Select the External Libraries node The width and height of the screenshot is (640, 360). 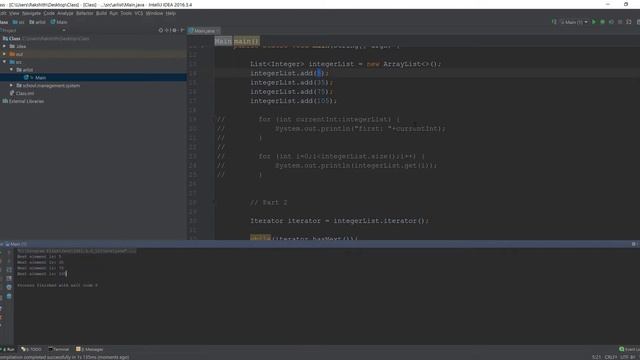pos(26,101)
